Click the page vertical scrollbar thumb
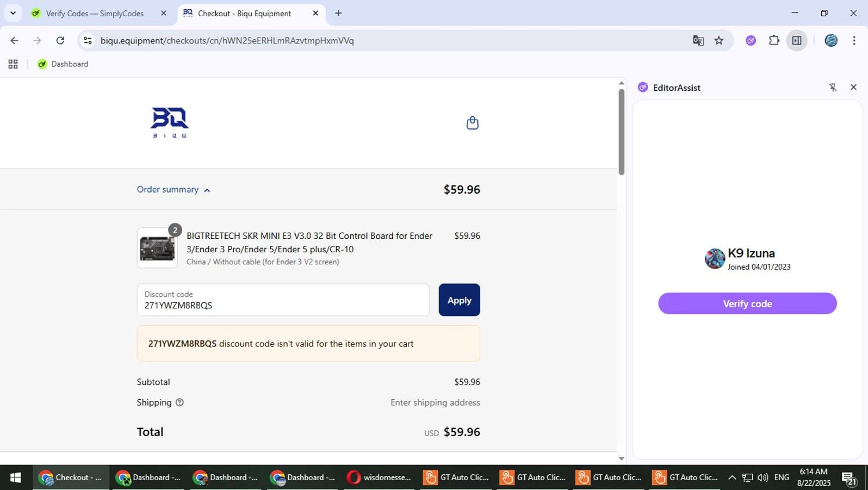The image size is (868, 490). [x=621, y=131]
